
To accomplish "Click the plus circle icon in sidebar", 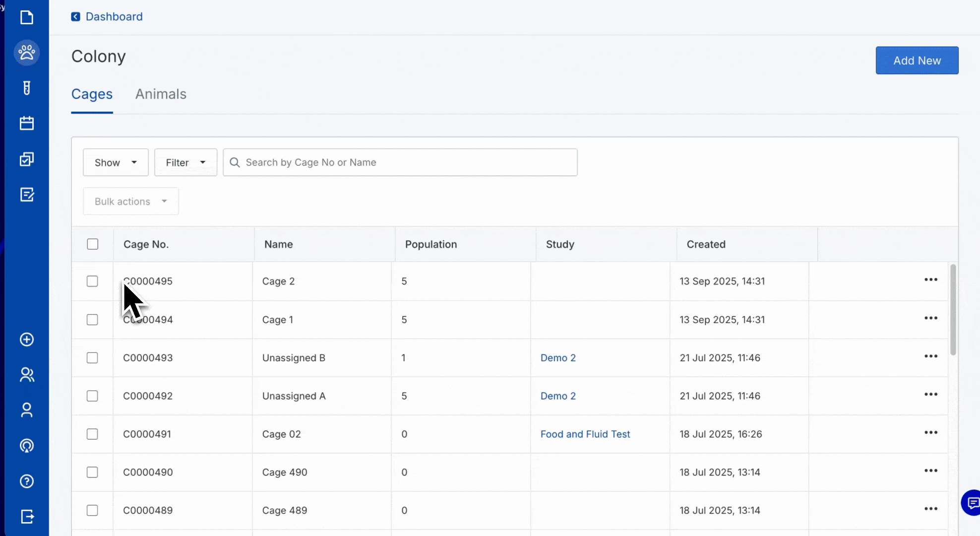I will [26, 339].
